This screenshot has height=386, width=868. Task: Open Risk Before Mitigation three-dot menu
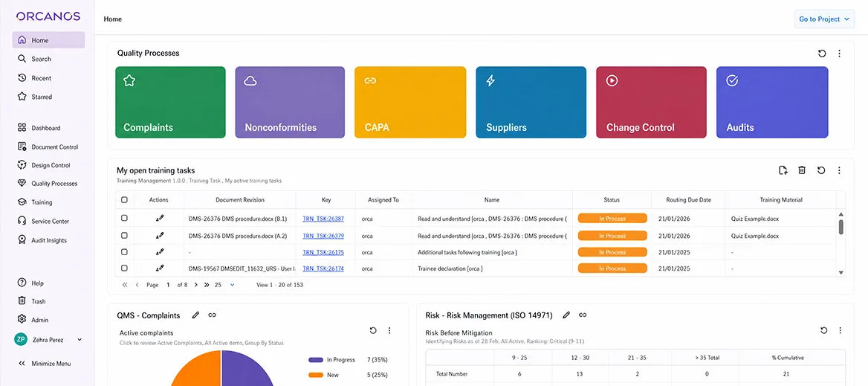841,331
